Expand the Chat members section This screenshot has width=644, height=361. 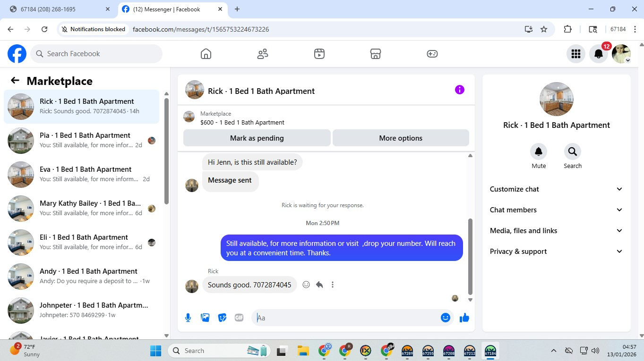(x=557, y=210)
